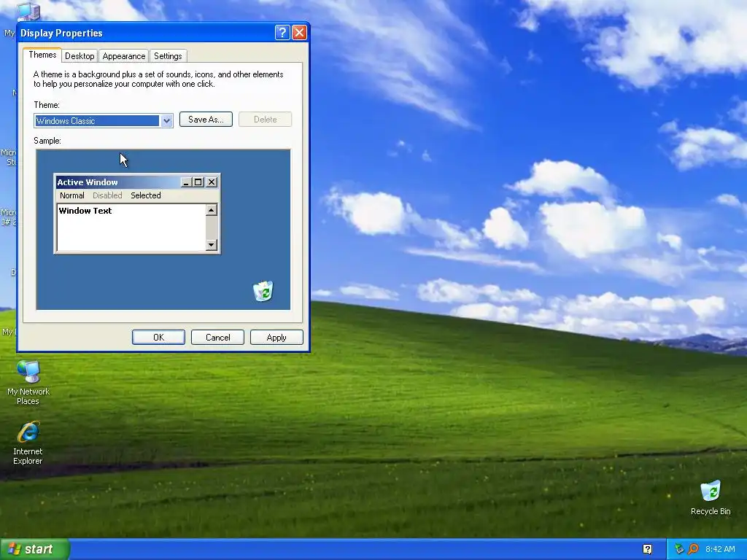Click the up scroll arrow in the sample window
The height and width of the screenshot is (560, 747).
tap(212, 210)
